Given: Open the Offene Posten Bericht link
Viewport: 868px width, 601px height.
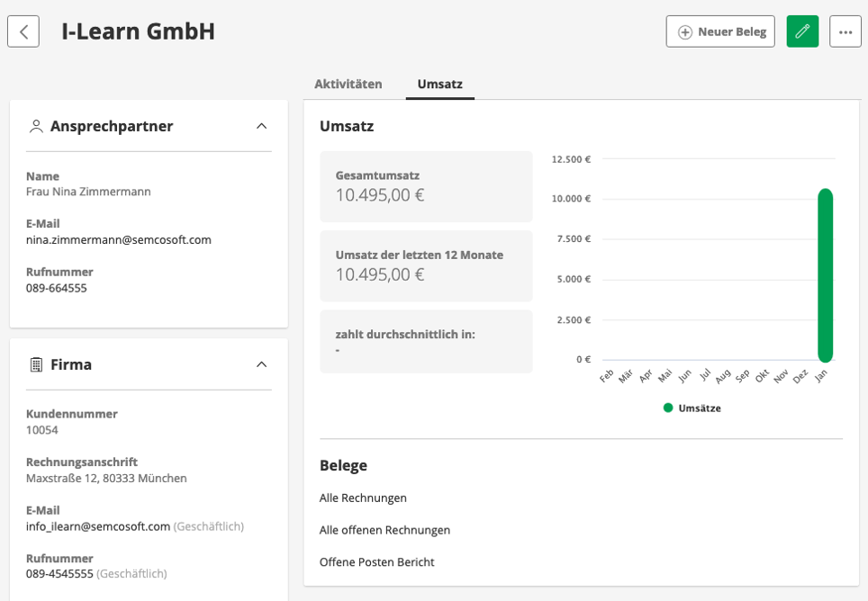Looking at the screenshot, I should click(377, 562).
